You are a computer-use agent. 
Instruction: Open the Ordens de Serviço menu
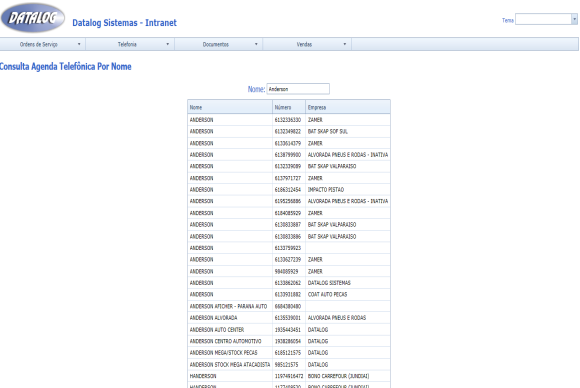point(43,44)
